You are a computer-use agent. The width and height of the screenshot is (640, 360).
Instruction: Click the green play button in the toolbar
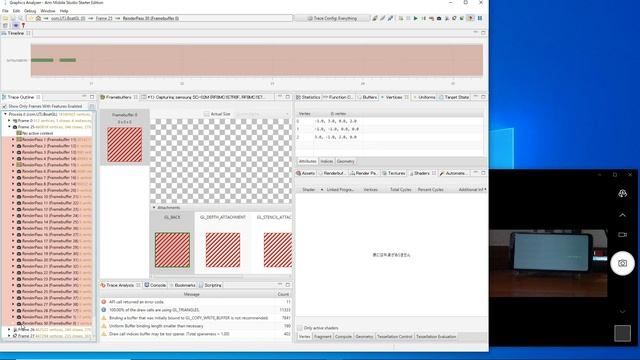coord(416,18)
